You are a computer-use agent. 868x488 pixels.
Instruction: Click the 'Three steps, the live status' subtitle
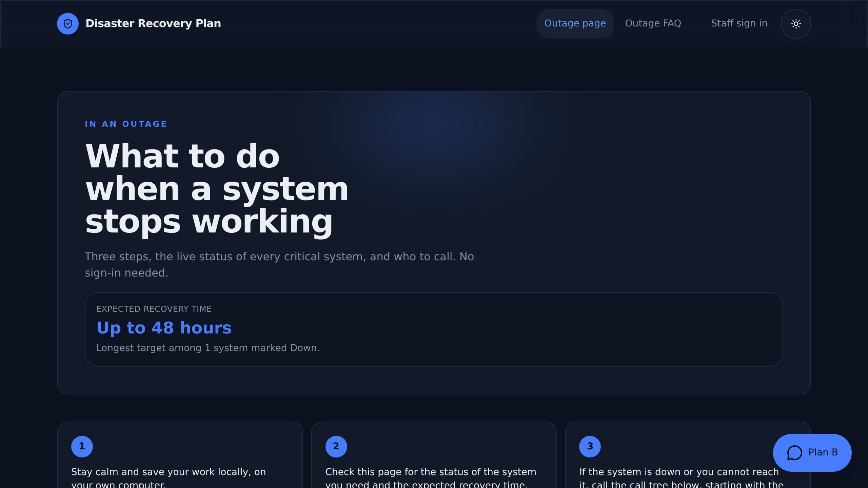[x=279, y=265]
